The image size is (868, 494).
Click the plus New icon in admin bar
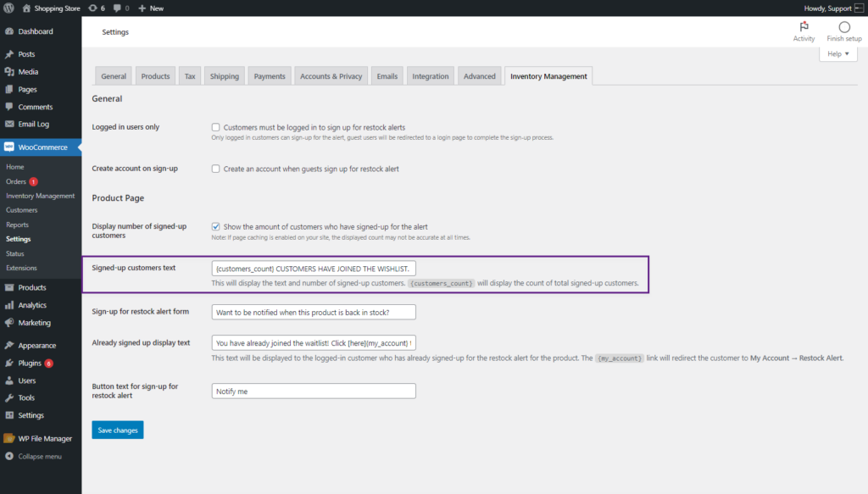(x=142, y=8)
